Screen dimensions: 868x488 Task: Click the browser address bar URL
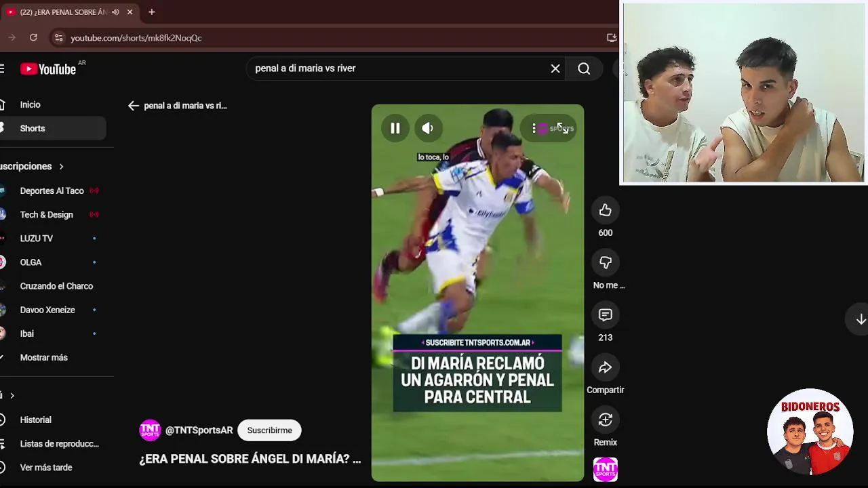pyautogui.click(x=136, y=38)
